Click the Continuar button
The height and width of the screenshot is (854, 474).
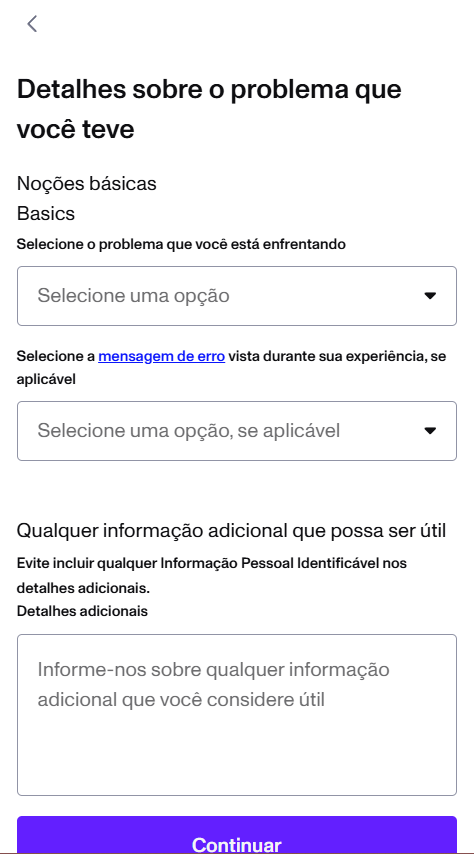(236, 836)
